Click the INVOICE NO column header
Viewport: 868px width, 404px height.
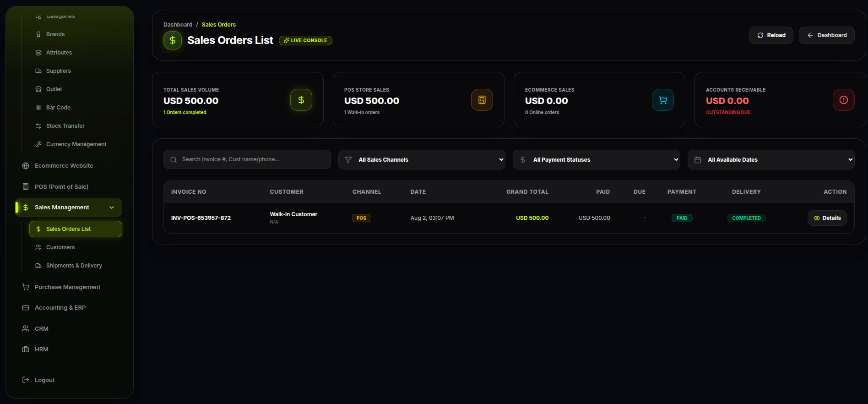point(189,192)
